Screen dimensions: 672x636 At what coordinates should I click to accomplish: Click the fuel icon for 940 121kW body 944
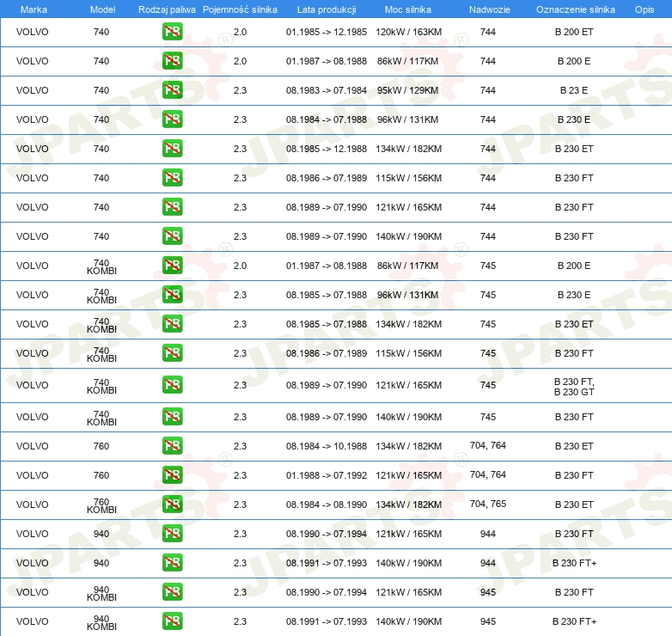[x=172, y=533]
